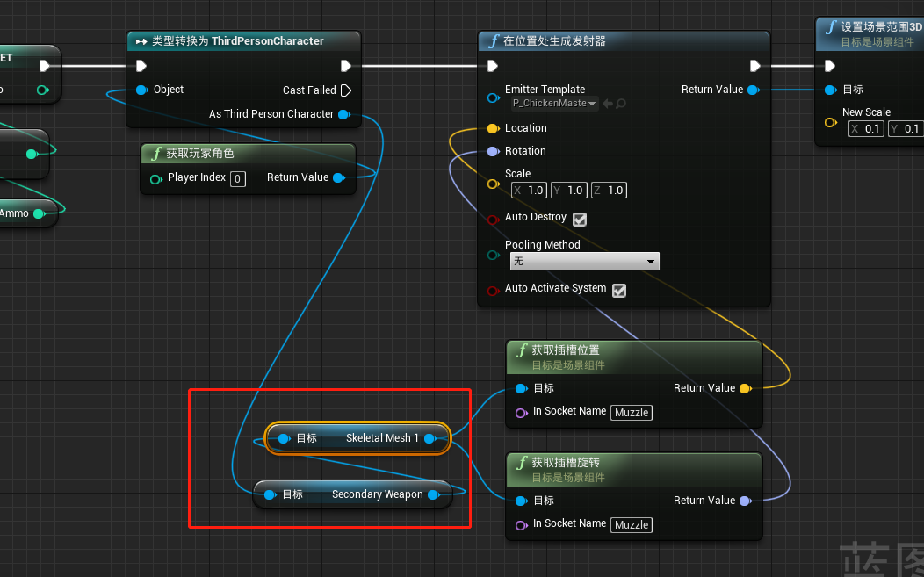Click the New Scale X value field
The width and height of the screenshot is (924, 577).
866,129
